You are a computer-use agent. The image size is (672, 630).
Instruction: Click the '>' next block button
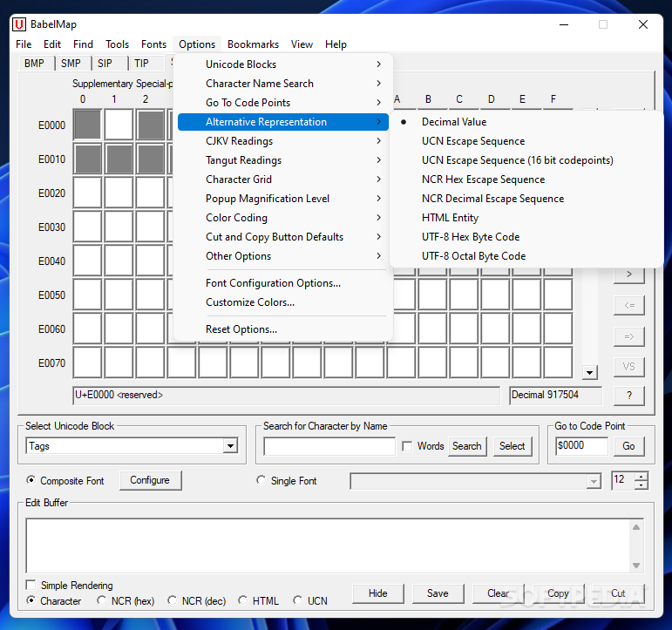(x=629, y=274)
